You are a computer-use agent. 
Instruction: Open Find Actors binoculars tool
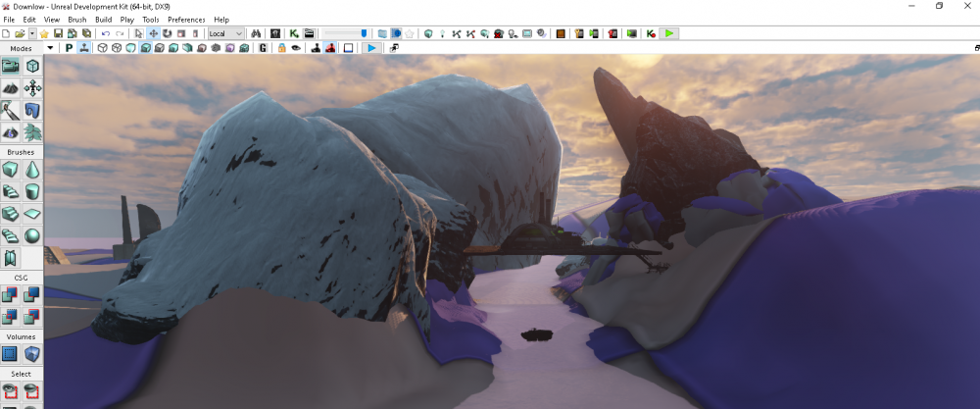click(x=256, y=33)
